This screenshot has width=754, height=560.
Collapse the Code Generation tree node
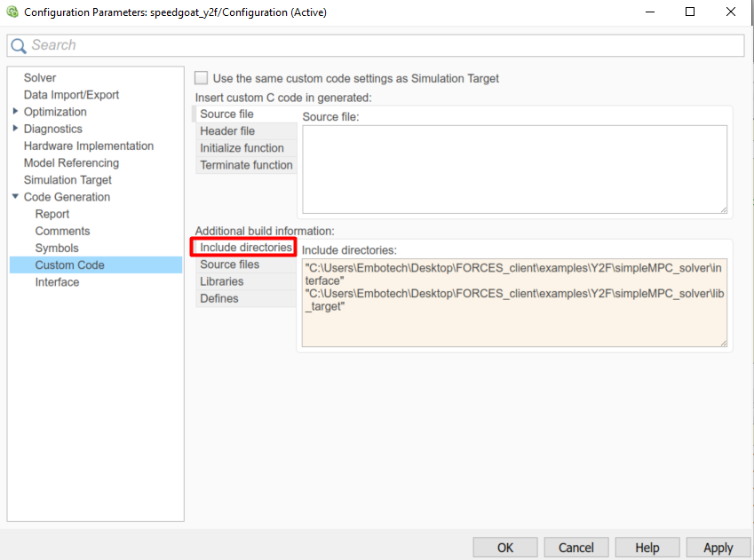pos(16,197)
